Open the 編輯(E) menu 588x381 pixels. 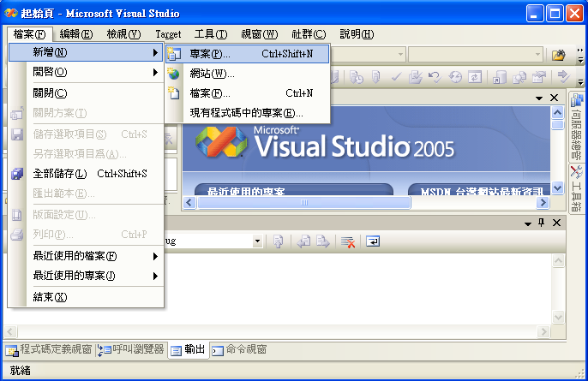point(76,34)
